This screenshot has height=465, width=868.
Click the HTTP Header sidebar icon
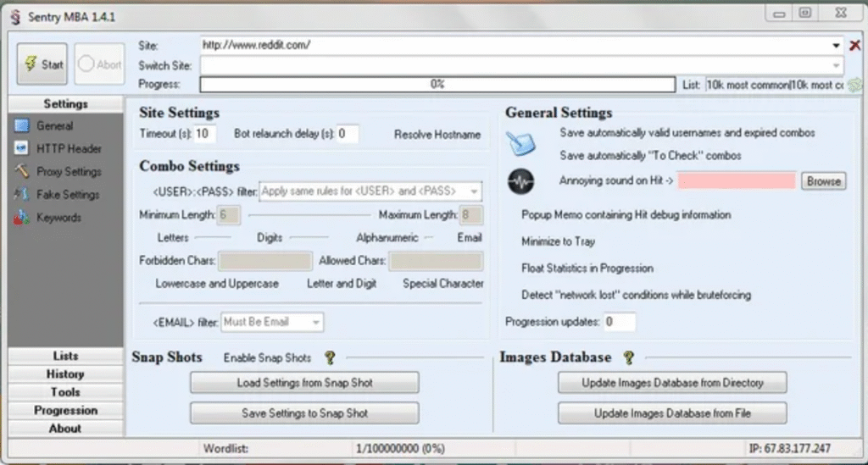(21, 148)
